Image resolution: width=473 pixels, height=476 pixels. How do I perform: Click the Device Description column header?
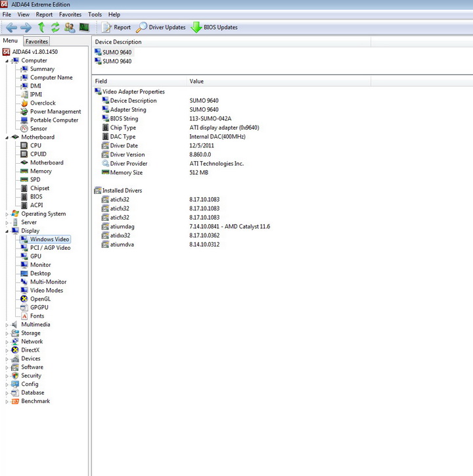[231, 42]
